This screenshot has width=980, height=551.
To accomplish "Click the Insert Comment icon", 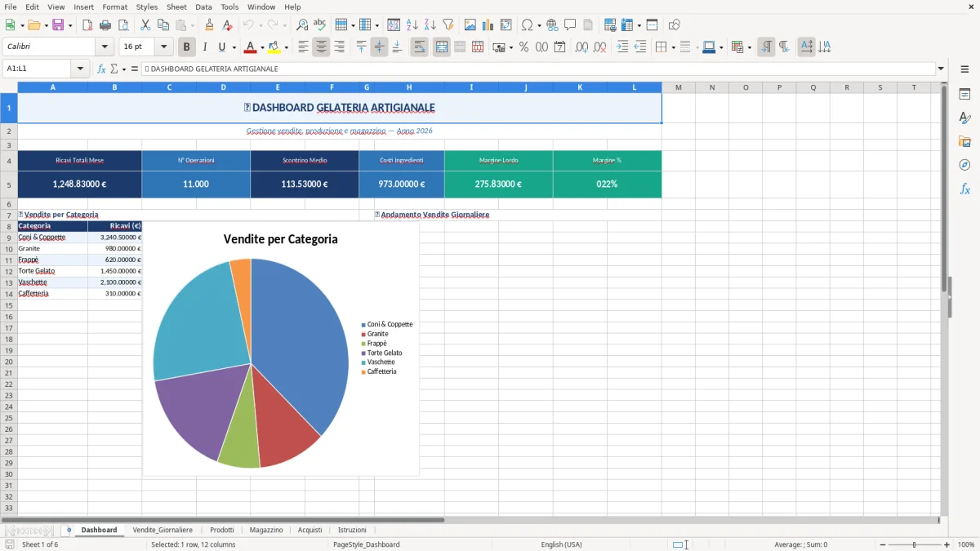I will click(x=570, y=25).
